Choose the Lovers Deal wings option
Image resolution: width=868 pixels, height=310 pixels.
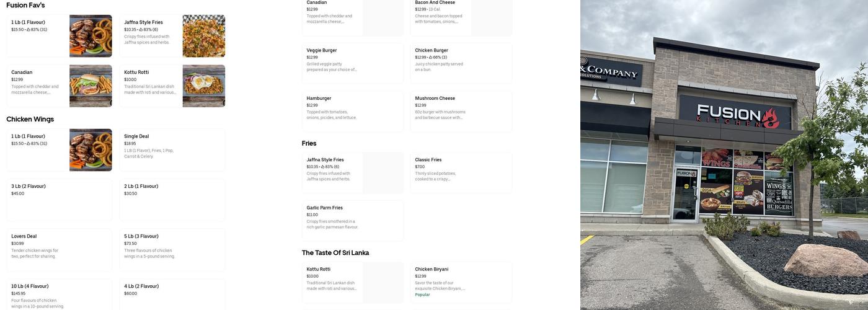pyautogui.click(x=59, y=250)
